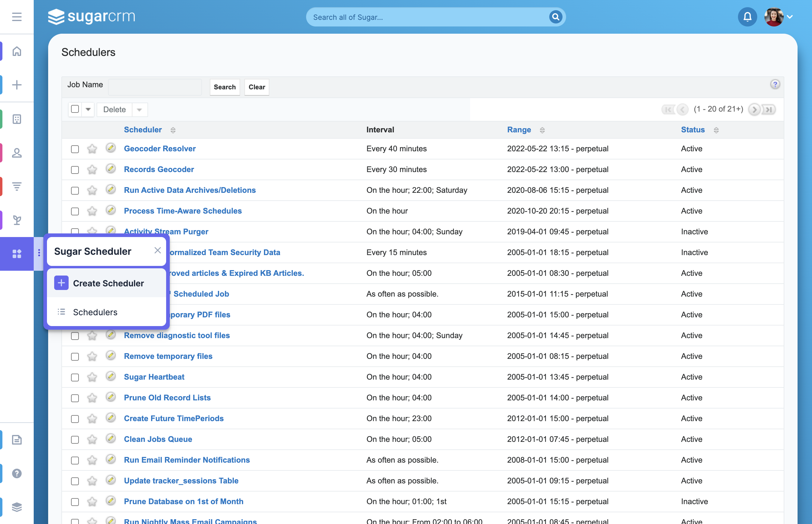
Task: Open Accounts building icon in sidebar
Action: click(17, 119)
